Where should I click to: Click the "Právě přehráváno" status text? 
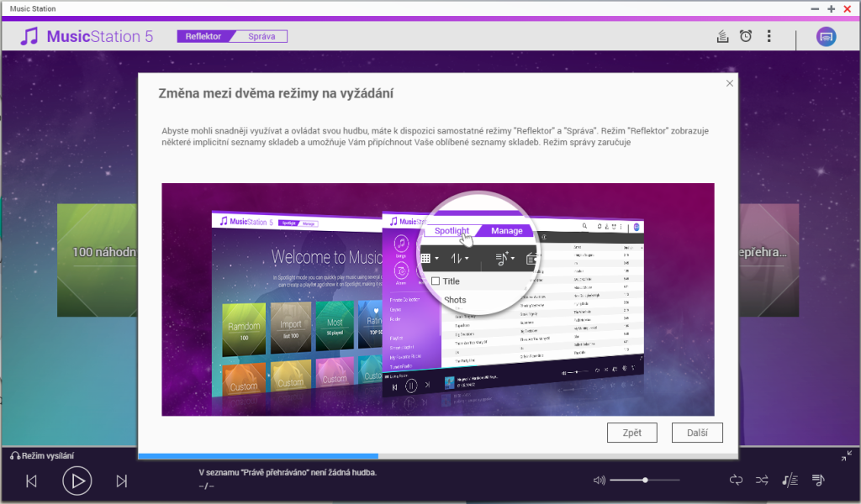(288, 472)
